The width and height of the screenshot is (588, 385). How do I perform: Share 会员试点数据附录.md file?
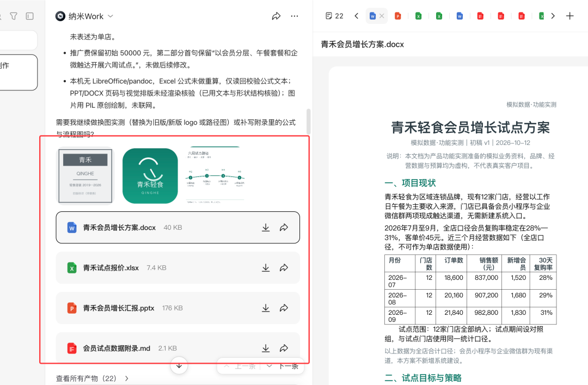click(x=284, y=348)
